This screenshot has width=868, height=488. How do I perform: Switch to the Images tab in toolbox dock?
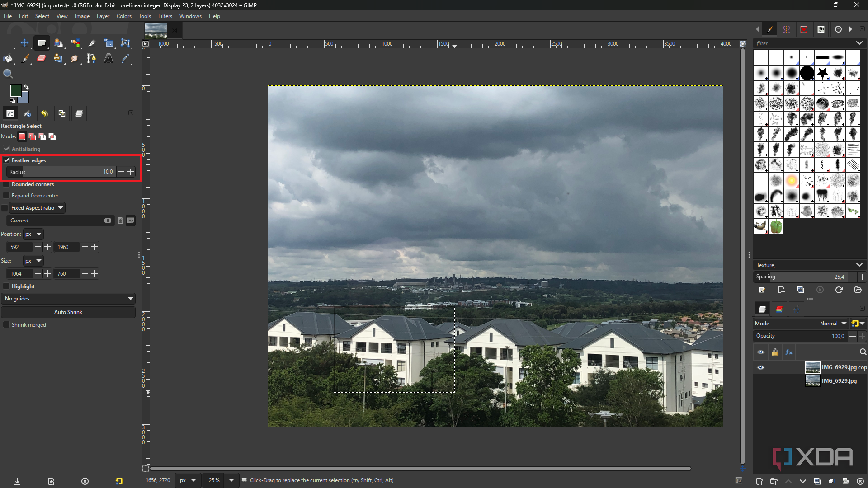click(x=62, y=113)
